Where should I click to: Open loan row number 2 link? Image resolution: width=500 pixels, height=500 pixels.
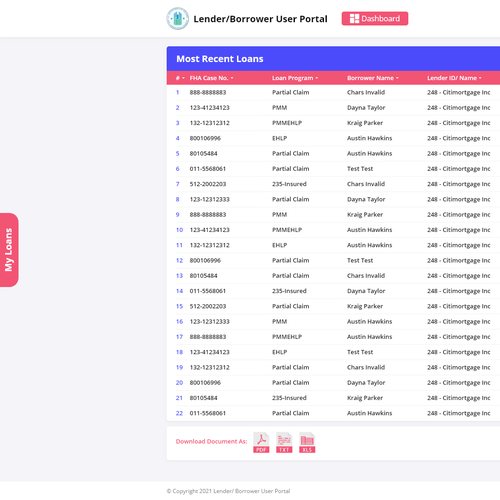click(178, 108)
